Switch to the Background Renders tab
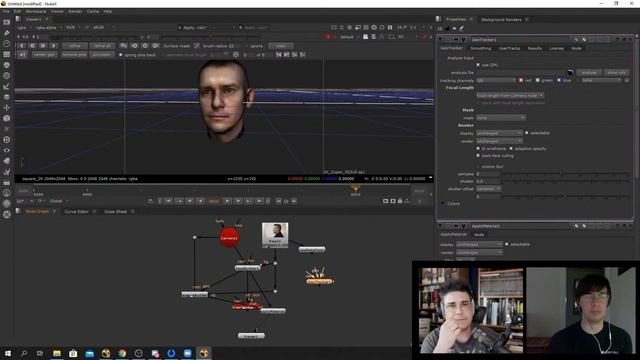 pos(501,20)
